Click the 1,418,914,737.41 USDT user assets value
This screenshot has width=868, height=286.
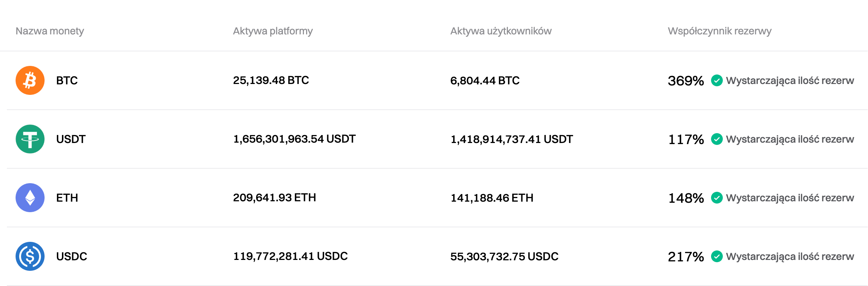[x=512, y=139]
